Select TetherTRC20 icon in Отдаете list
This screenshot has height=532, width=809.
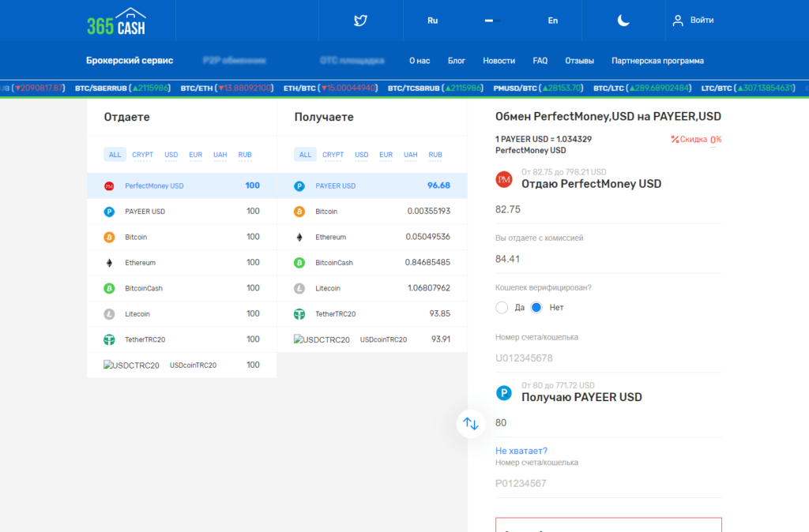(109, 339)
